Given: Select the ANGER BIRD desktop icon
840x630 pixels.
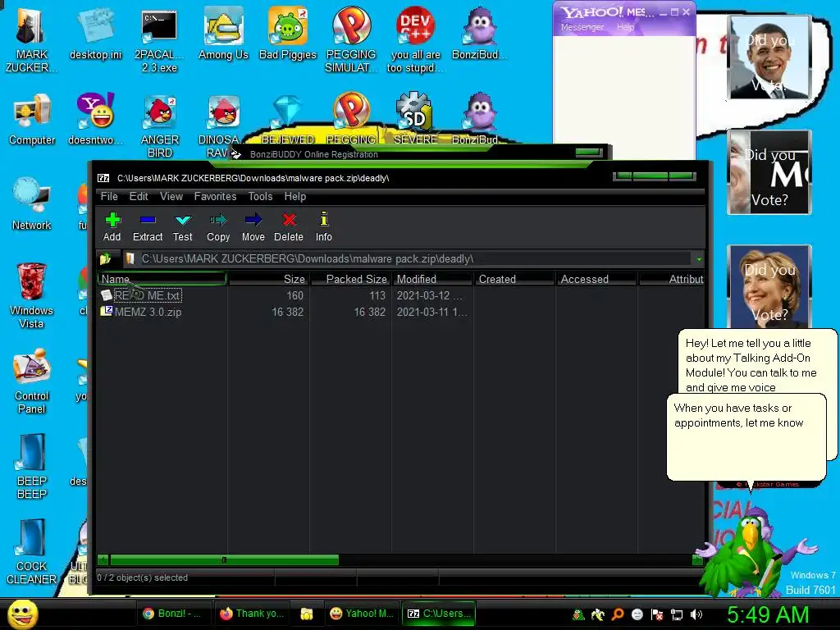Looking at the screenshot, I should click(159, 126).
